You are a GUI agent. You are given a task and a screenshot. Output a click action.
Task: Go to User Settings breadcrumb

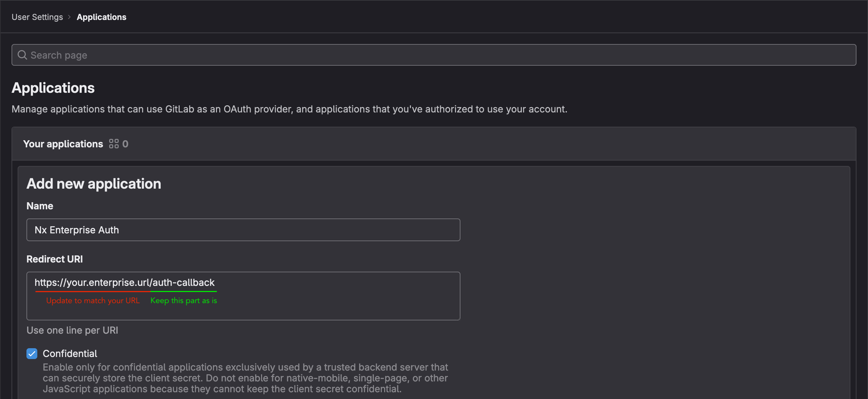(37, 17)
